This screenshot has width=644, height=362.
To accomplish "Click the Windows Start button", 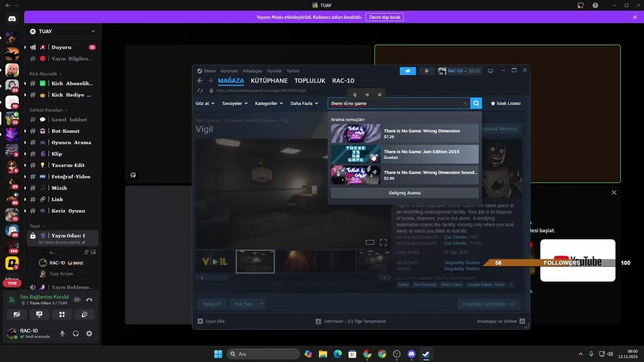I will [218, 354].
